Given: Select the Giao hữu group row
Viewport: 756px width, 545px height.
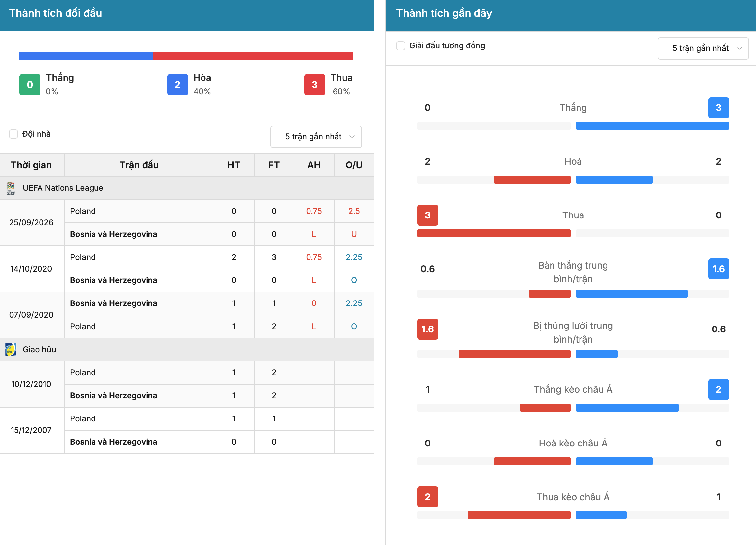Looking at the screenshot, I should pyautogui.click(x=187, y=350).
